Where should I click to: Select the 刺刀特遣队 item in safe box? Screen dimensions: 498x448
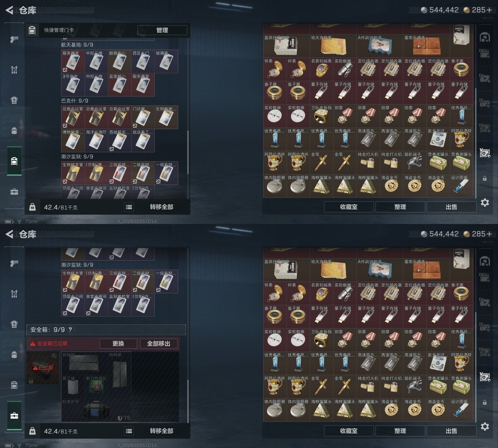pyautogui.click(x=96, y=387)
